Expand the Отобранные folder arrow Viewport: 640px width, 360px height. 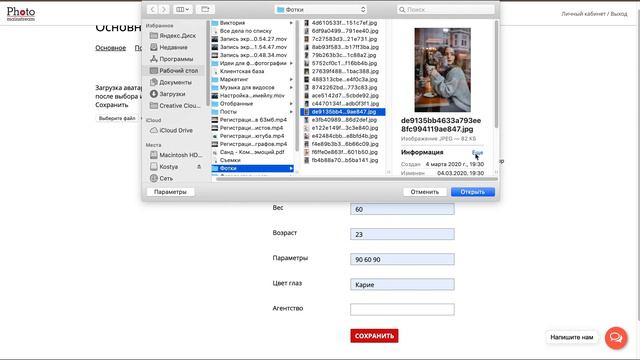[291, 104]
